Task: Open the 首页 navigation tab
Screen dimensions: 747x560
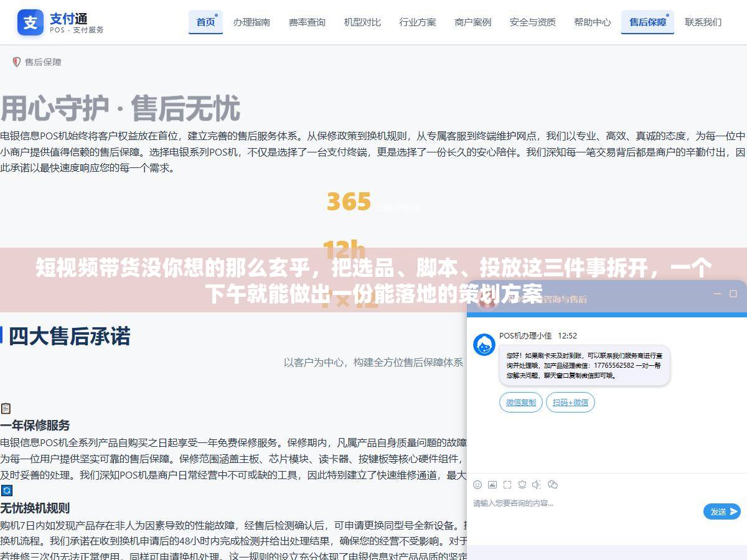Action: pos(205,22)
